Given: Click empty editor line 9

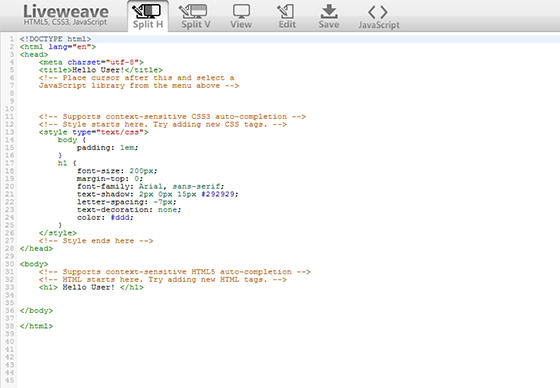Looking at the screenshot, I should (x=288, y=101).
